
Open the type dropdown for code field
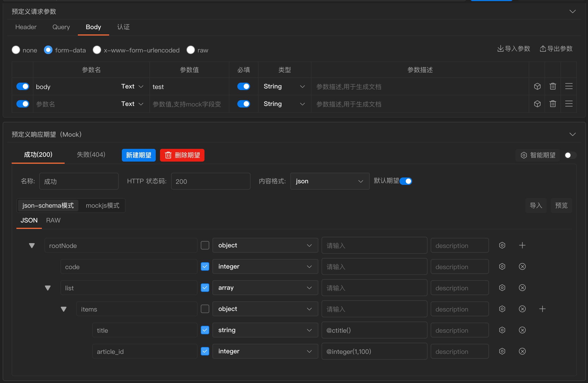pos(265,266)
